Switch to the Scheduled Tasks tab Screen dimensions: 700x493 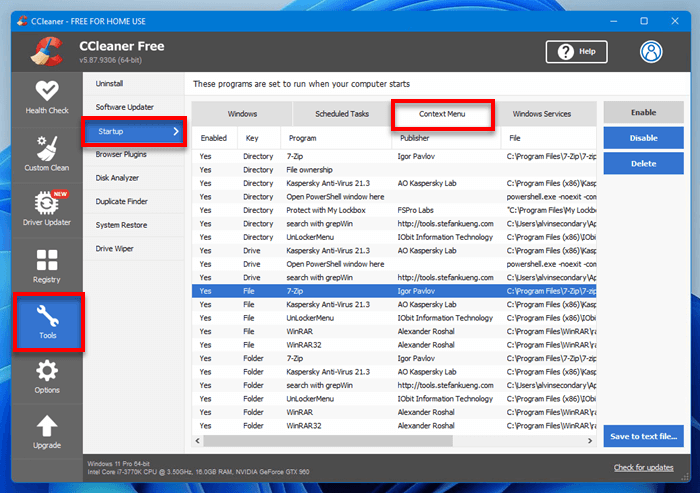pyautogui.click(x=342, y=114)
